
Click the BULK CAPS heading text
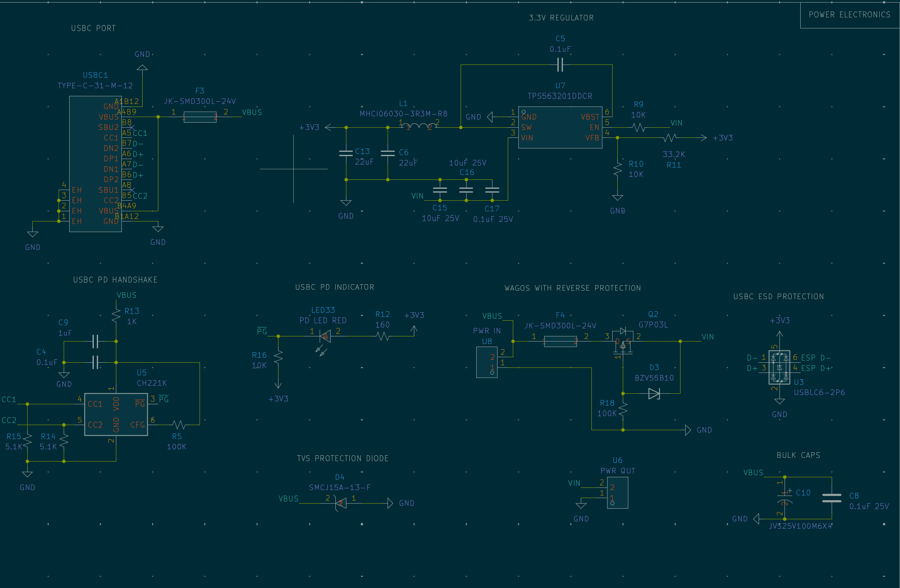(799, 455)
